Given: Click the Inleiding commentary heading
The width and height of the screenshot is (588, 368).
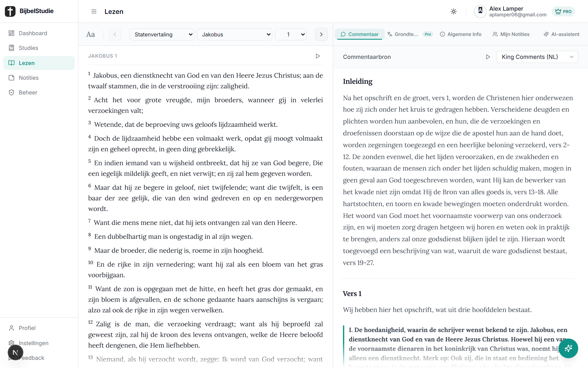Looking at the screenshot, I should coord(357,82).
